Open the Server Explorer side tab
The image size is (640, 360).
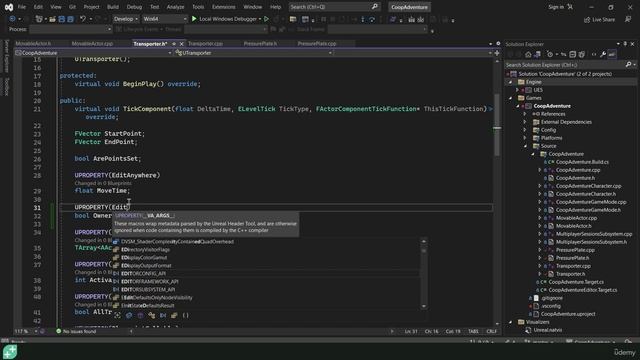(6, 56)
